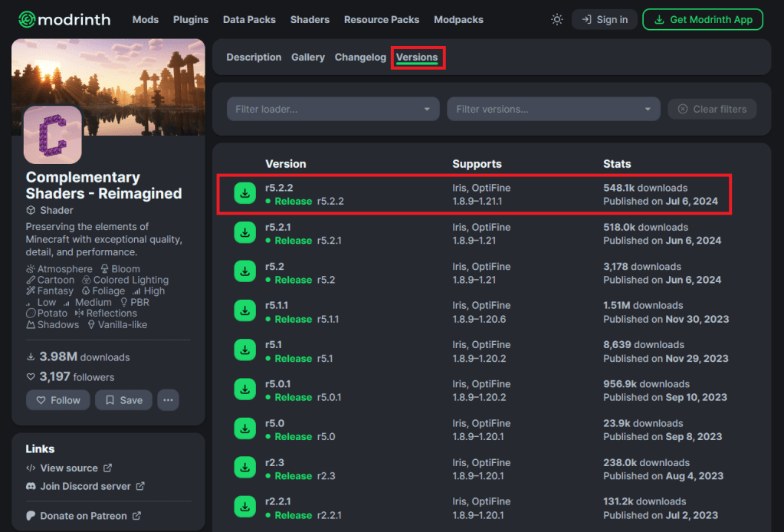Click the Complementary Shaders project avatar
Viewport: 784px width, 532px height.
point(52,135)
